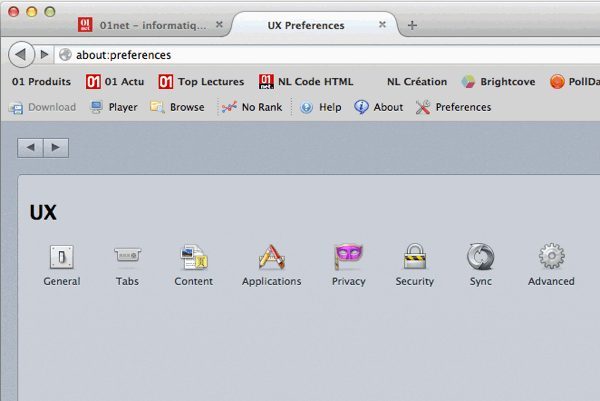
Task: Switch to the 01net tab
Action: tap(150, 25)
